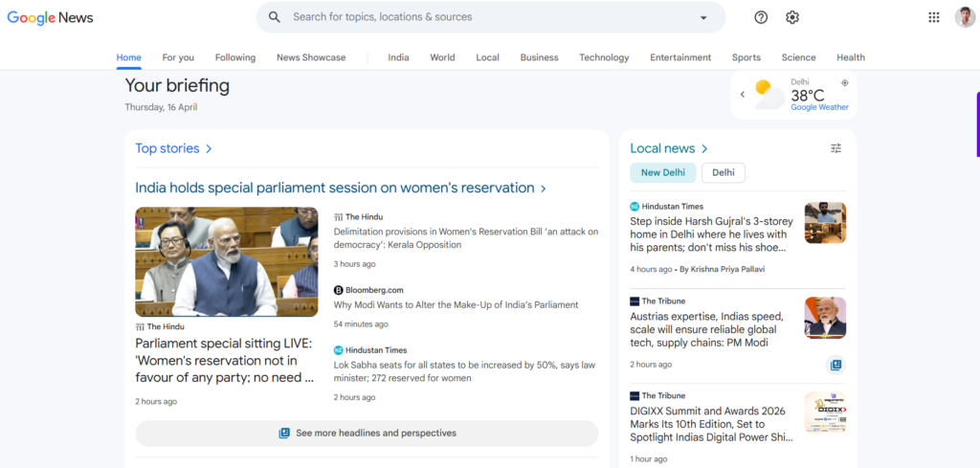Image resolution: width=980 pixels, height=468 pixels.
Task: Open the Parliament session photo thumbnail
Action: point(226,261)
